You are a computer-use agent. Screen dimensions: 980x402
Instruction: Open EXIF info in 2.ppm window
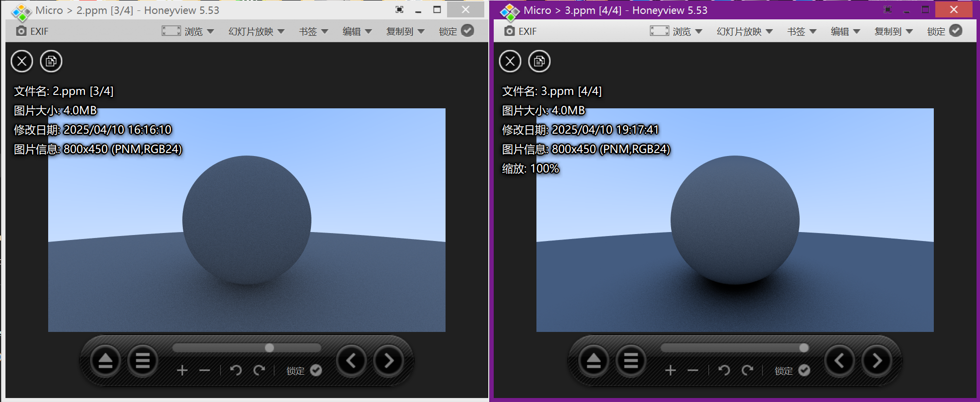click(x=32, y=31)
